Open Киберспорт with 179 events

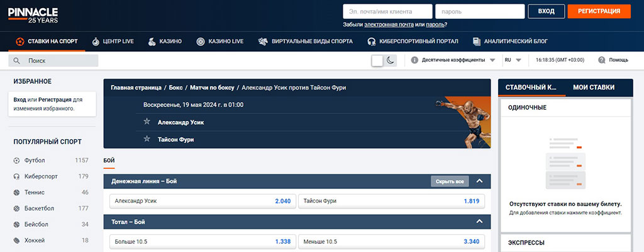pos(52,176)
